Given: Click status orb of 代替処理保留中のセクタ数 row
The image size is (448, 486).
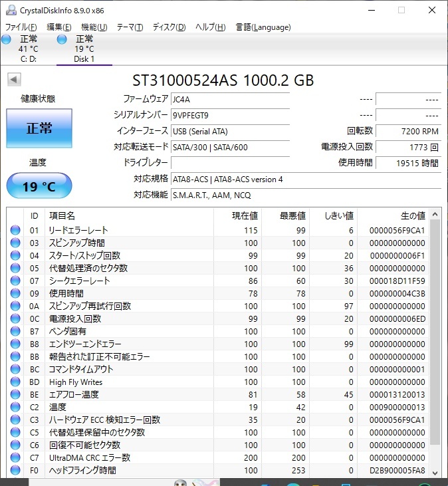Looking at the screenshot, I should point(15,432).
